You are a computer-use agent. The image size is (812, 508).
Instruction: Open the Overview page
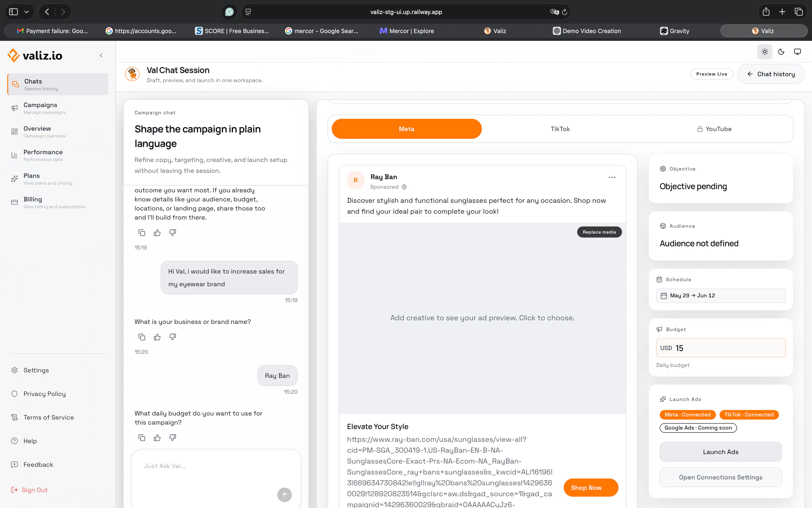tap(58, 131)
